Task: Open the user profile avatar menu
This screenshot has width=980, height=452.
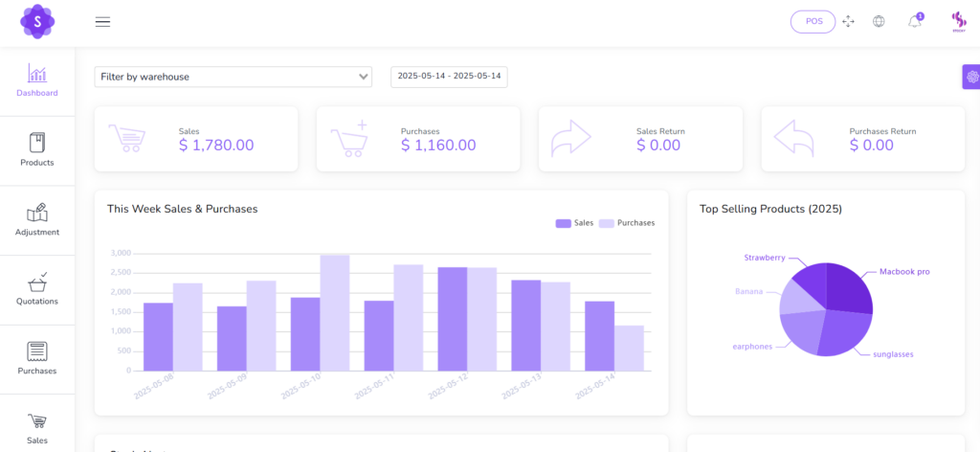Action: [959, 23]
